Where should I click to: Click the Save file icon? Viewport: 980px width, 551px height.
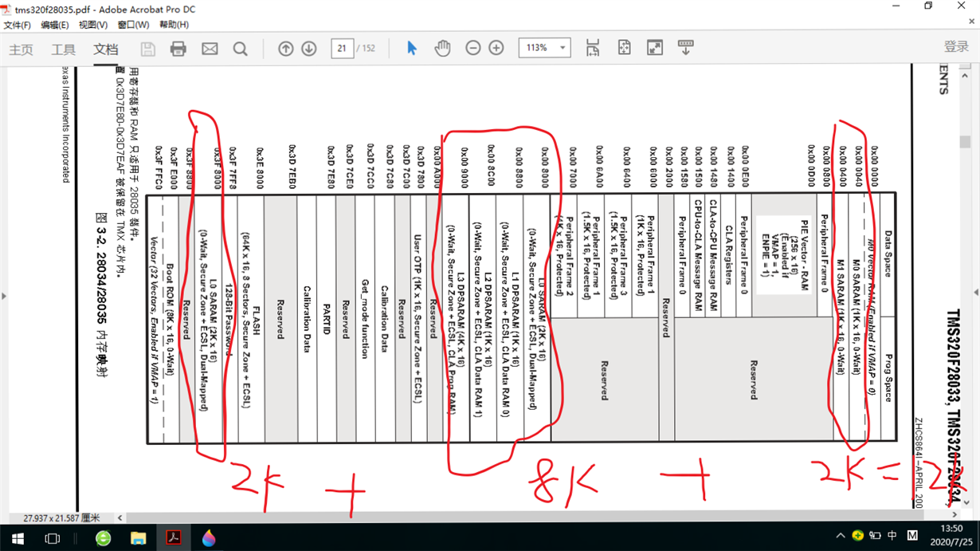coord(147,49)
